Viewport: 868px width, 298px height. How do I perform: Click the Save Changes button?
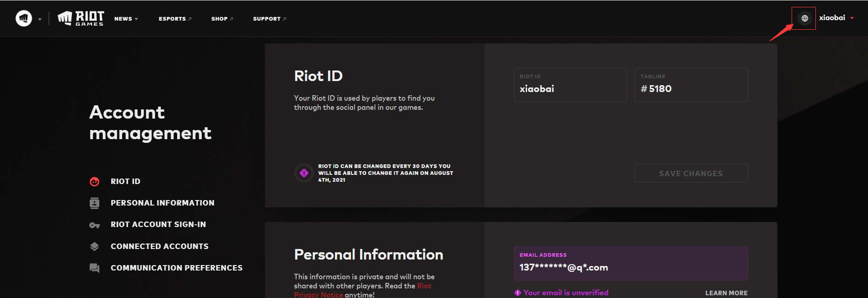click(x=691, y=173)
